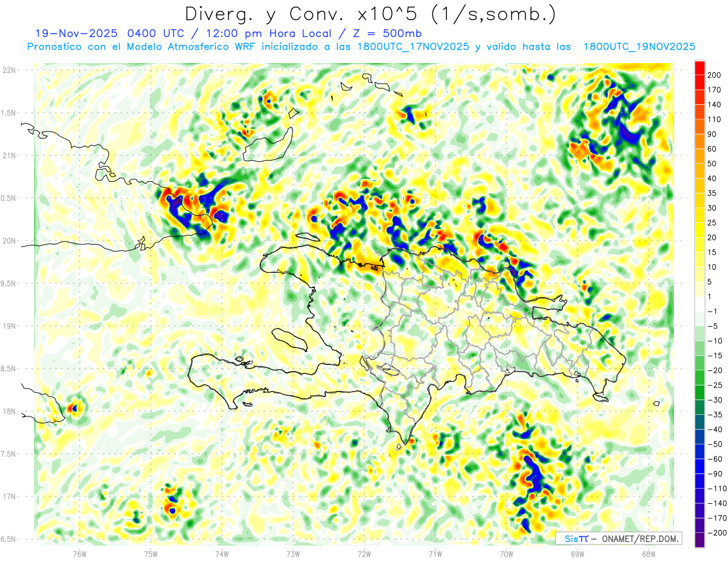Click the 'SisTT – ONAMET/REP.DOM.' credit box
The height and width of the screenshot is (562, 728).
click(618, 538)
